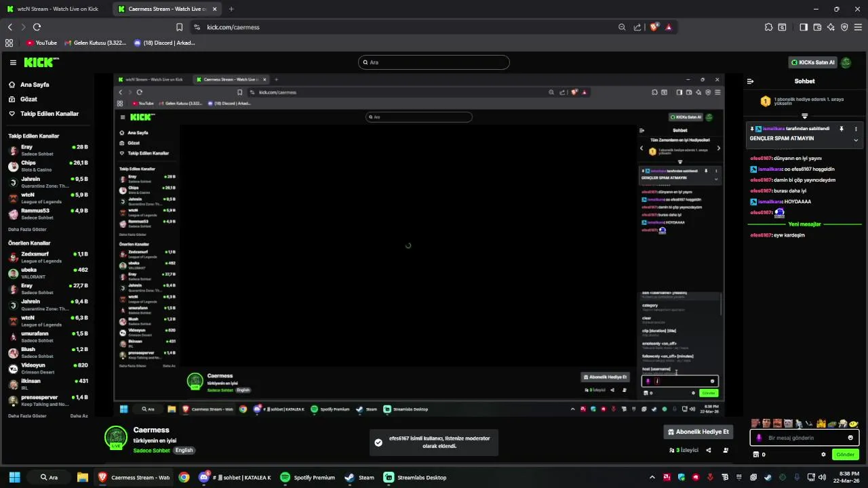Open Brave Wallet icon

click(x=817, y=27)
